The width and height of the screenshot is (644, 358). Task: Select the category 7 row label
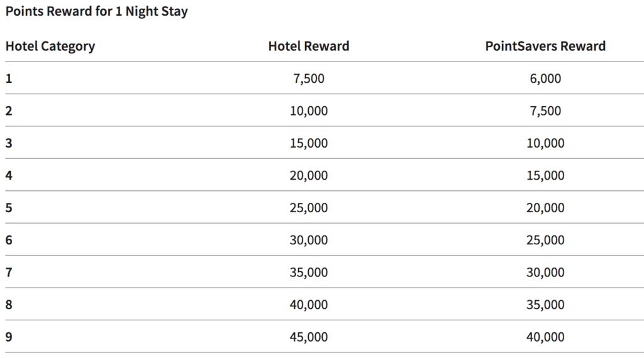(x=9, y=273)
